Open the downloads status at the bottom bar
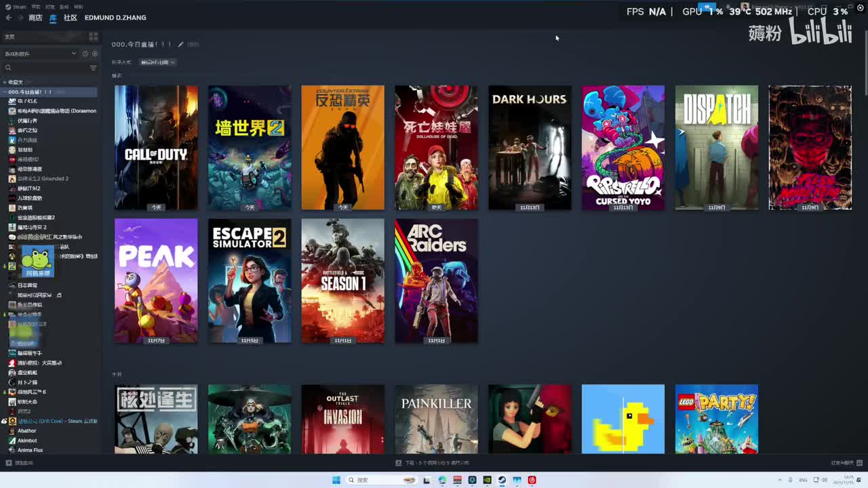Screen dimensions: 868x488 (x=434, y=463)
